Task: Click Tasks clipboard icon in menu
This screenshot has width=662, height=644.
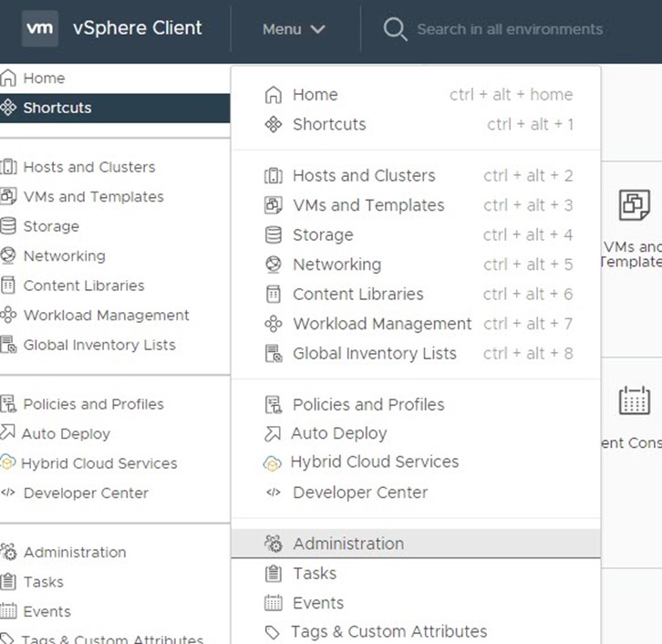Action: [274, 574]
